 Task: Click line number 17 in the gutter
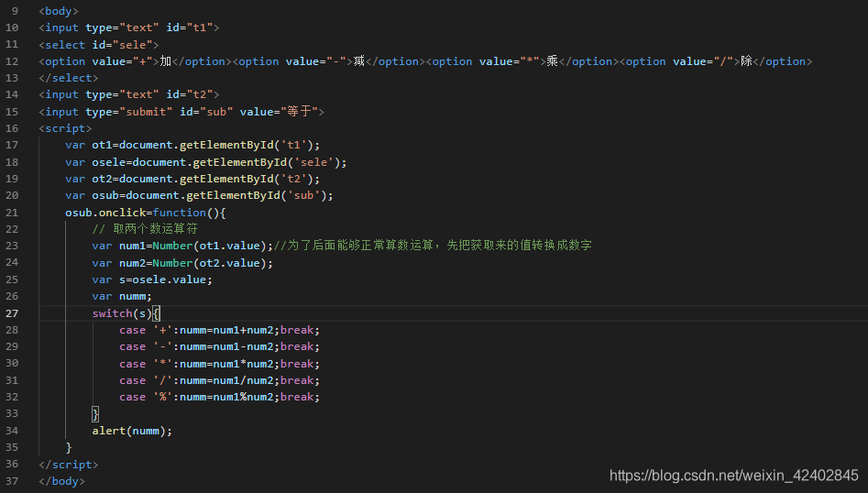12,145
